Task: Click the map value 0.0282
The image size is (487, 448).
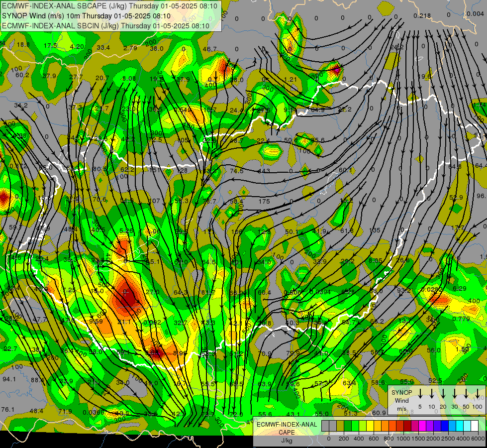Action: point(432,289)
